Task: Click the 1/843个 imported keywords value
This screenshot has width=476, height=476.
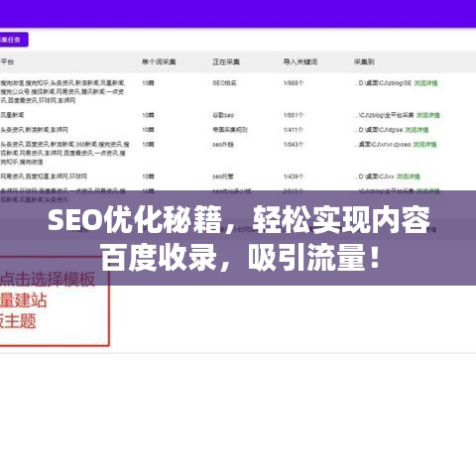Action: pyautogui.click(x=294, y=145)
